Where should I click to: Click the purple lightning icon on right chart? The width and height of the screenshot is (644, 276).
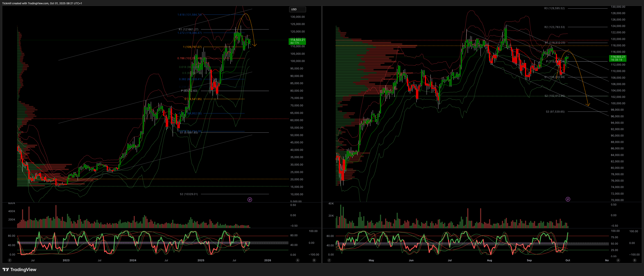pos(568,199)
